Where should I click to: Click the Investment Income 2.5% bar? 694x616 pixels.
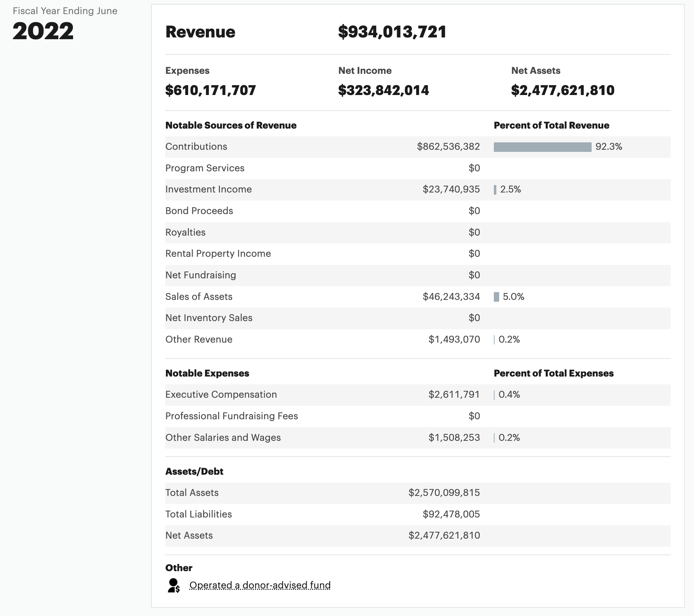495,190
